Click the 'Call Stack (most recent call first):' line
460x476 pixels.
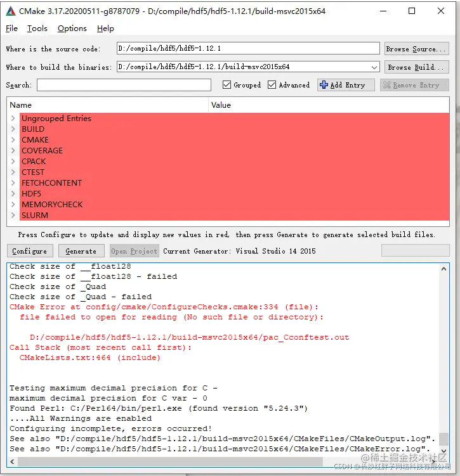101,347
